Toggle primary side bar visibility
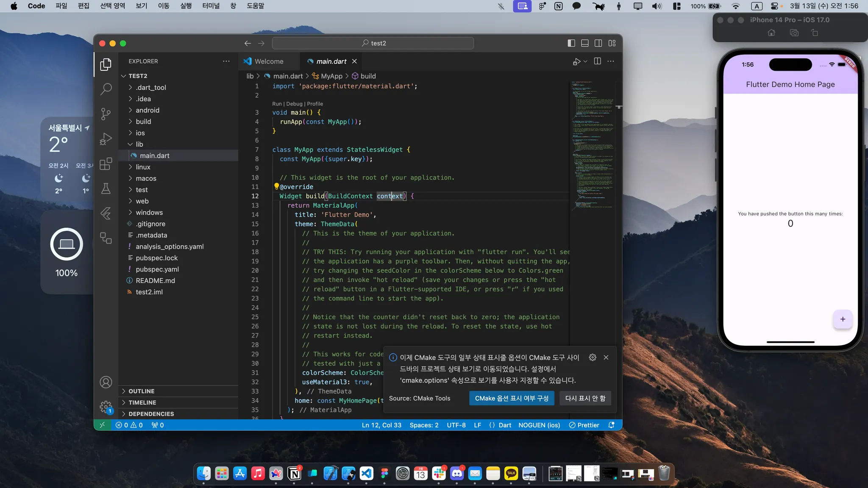This screenshot has width=868, height=488. (571, 43)
